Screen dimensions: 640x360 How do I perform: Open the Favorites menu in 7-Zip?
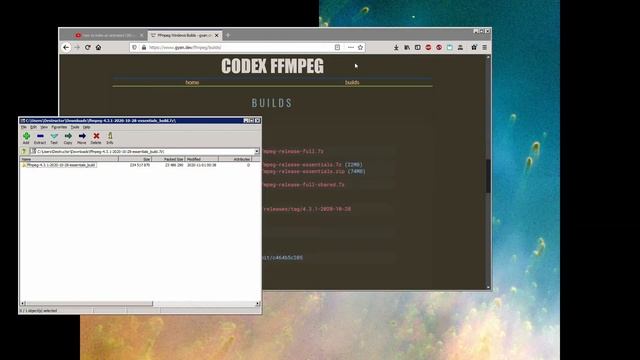59,127
